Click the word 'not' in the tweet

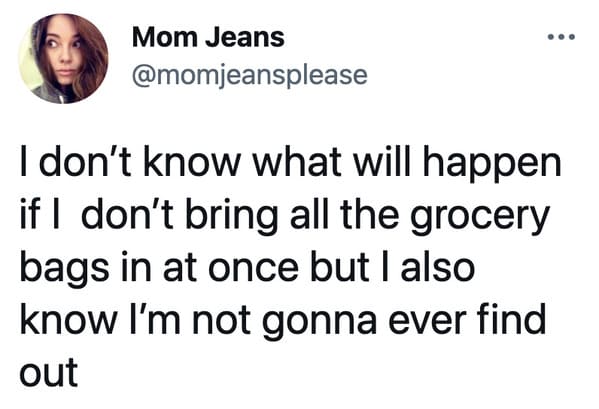coord(221,321)
